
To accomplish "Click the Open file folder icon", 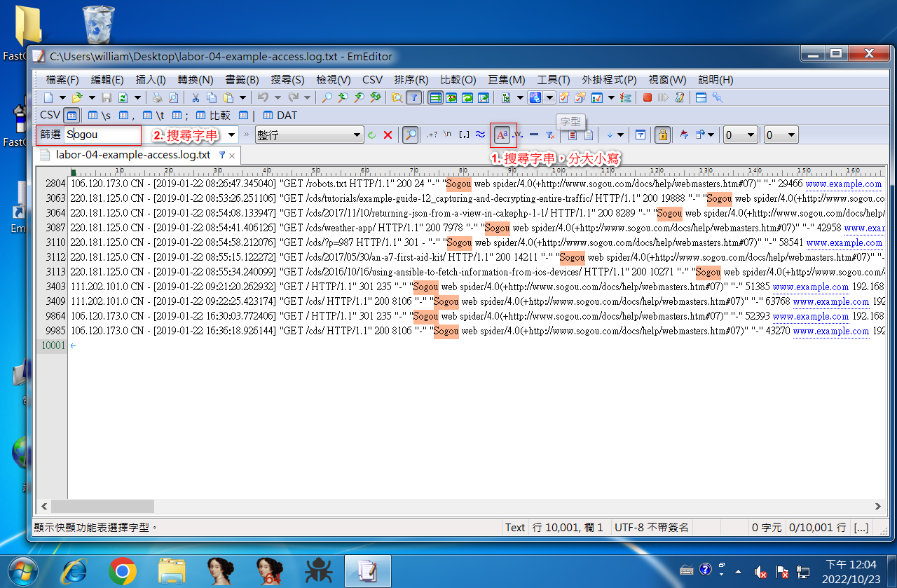I will [x=77, y=97].
